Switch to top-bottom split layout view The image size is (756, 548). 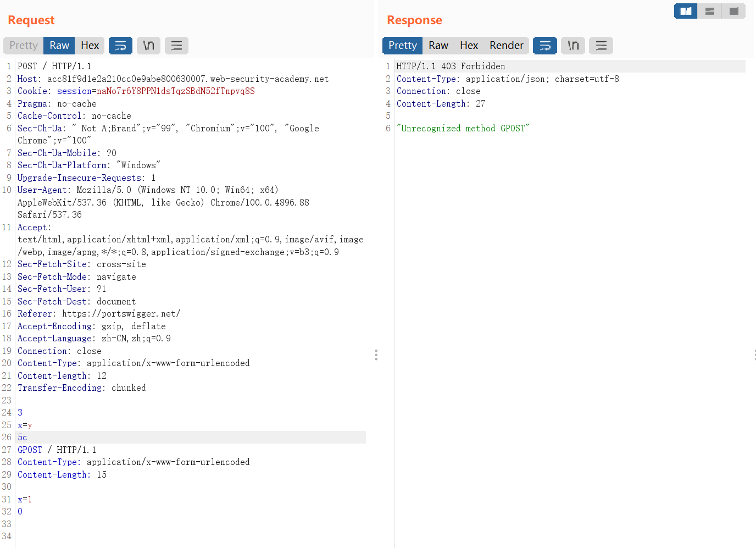tap(710, 11)
